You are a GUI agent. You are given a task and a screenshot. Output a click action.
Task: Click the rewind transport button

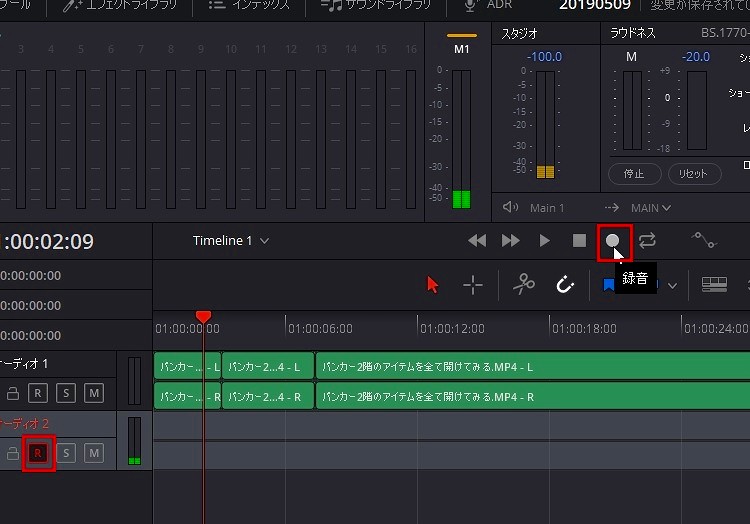(x=477, y=241)
